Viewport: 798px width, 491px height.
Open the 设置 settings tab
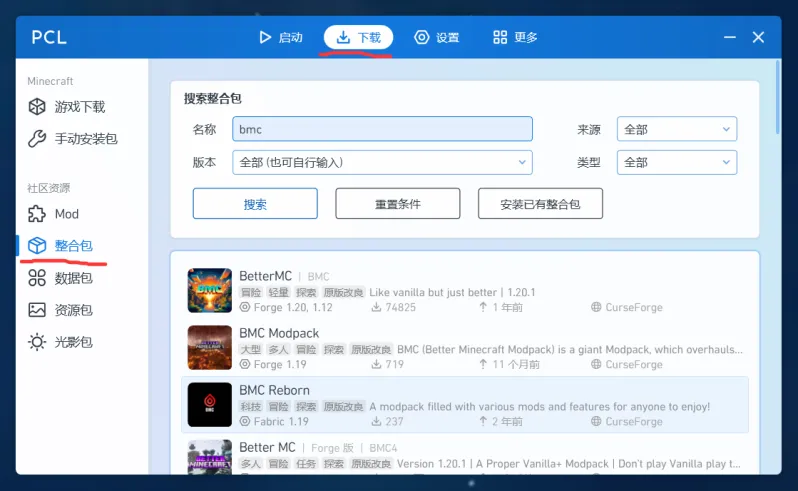437,37
